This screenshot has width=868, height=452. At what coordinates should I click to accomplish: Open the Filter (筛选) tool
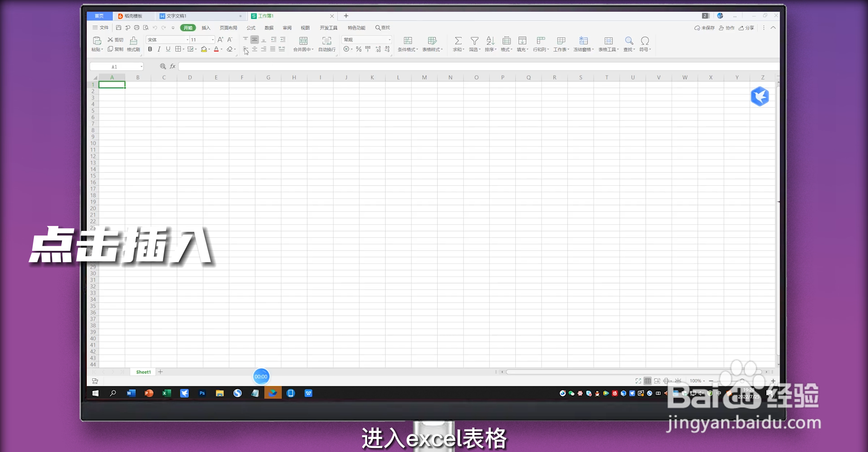(x=474, y=44)
